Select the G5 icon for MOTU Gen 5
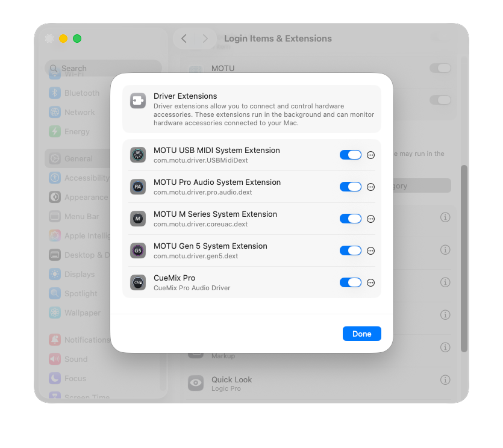 [138, 250]
